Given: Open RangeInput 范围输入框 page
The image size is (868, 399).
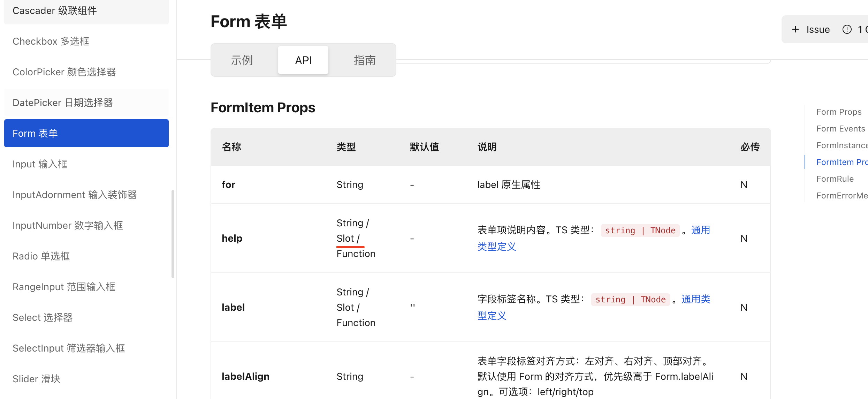Looking at the screenshot, I should (86, 287).
